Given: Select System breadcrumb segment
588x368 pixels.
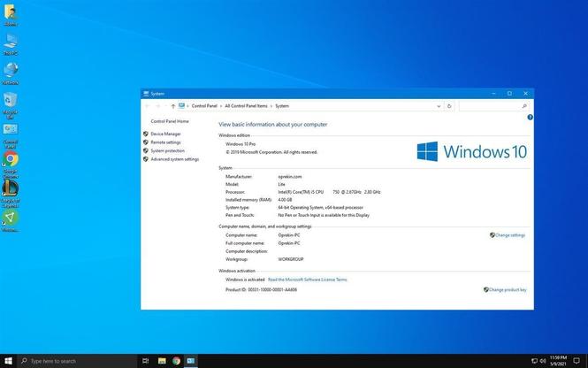Looking at the screenshot, I should click(282, 106).
